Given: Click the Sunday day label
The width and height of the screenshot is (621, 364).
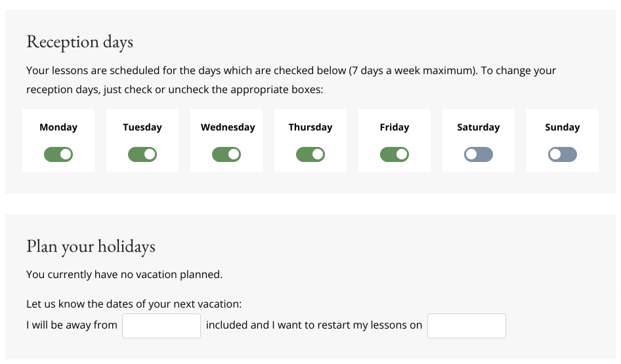Looking at the screenshot, I should pos(563,127).
